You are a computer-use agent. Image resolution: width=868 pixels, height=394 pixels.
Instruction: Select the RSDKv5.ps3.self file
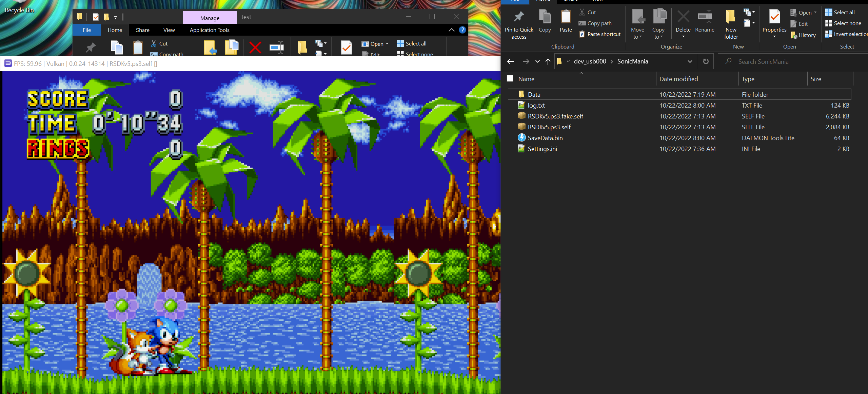pyautogui.click(x=679, y=127)
